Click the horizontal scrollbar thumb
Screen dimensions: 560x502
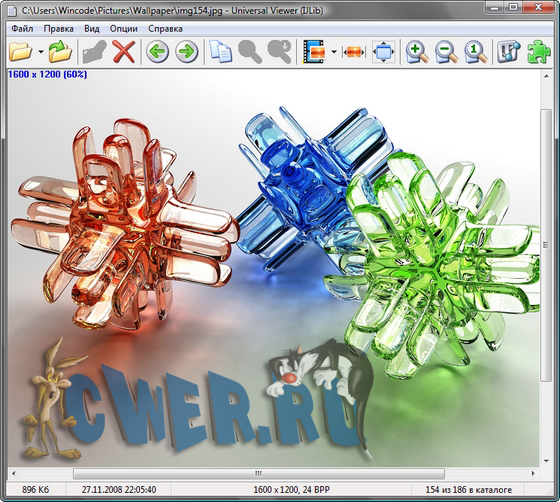pyautogui.click(x=259, y=474)
